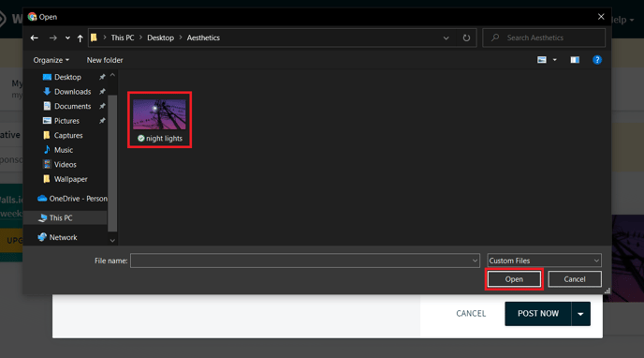Open Videos in navigation pane
The width and height of the screenshot is (644, 358).
(65, 164)
